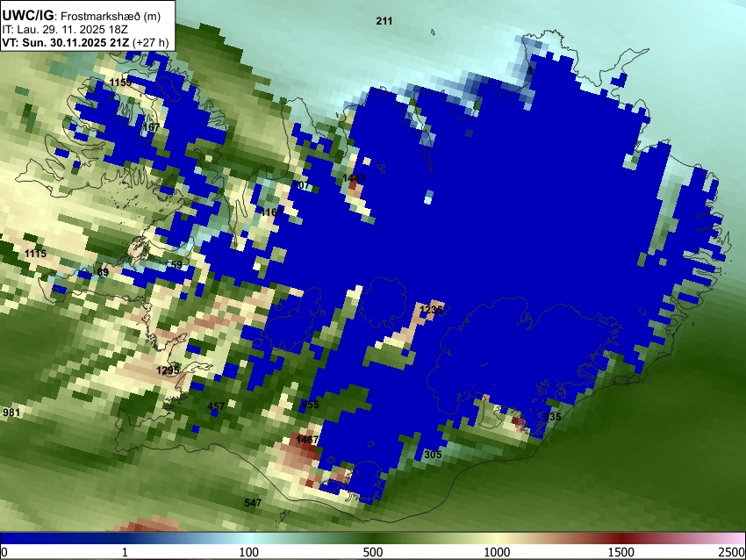Click the 1159 value on the map
The width and height of the screenshot is (746, 560).
tap(120, 83)
